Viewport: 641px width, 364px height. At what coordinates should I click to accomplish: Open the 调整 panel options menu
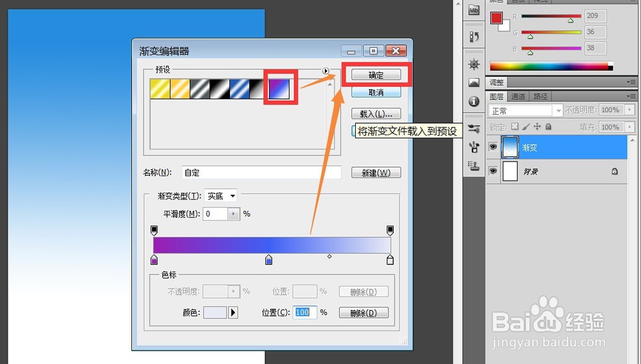631,83
